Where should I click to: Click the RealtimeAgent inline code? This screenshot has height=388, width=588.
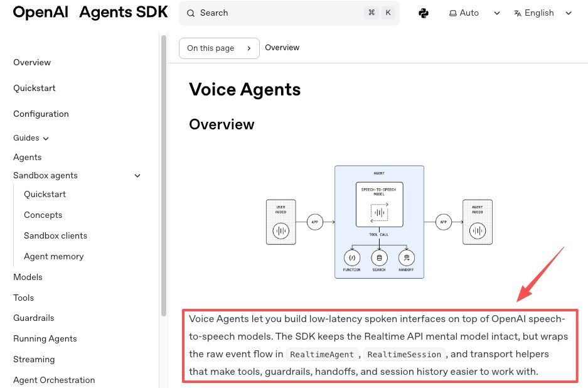click(x=322, y=354)
